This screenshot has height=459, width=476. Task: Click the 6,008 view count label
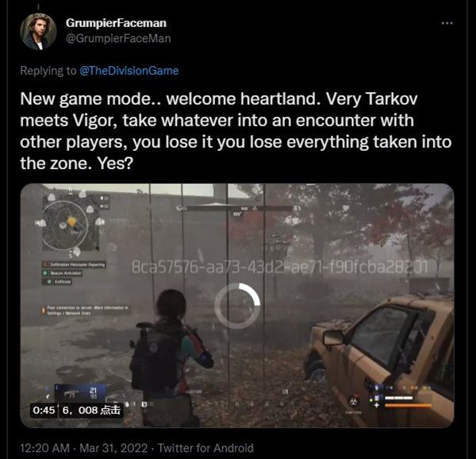tap(91, 410)
